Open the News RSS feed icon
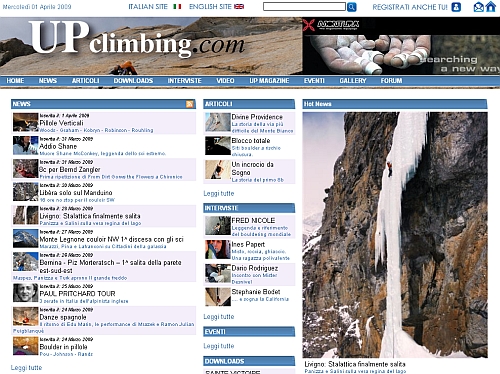 (190, 104)
